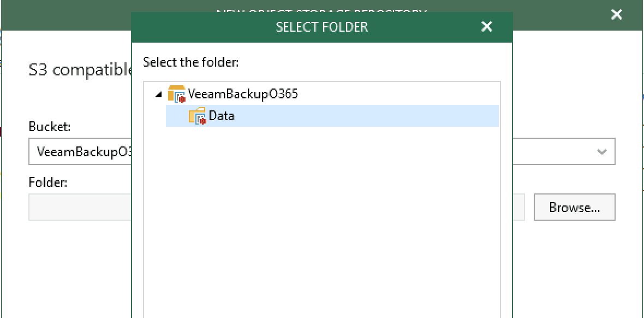Click the Browse... button
This screenshot has width=644, height=318.
(575, 207)
